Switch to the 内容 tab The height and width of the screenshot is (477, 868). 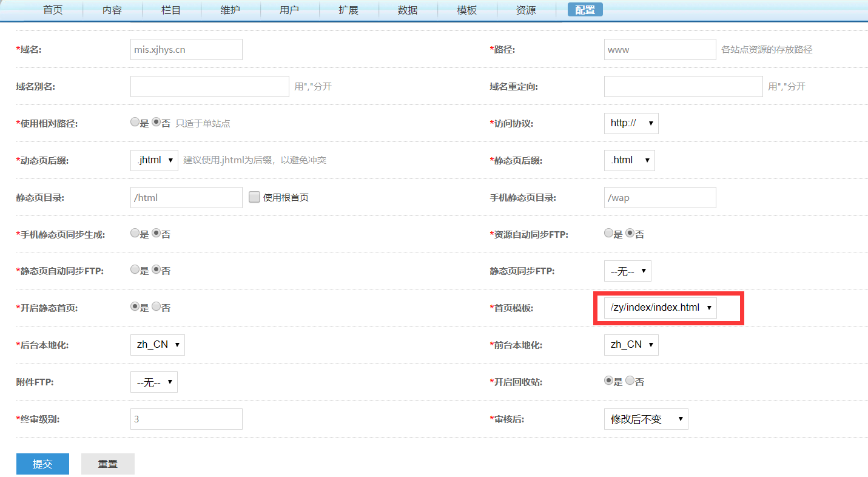coord(112,10)
